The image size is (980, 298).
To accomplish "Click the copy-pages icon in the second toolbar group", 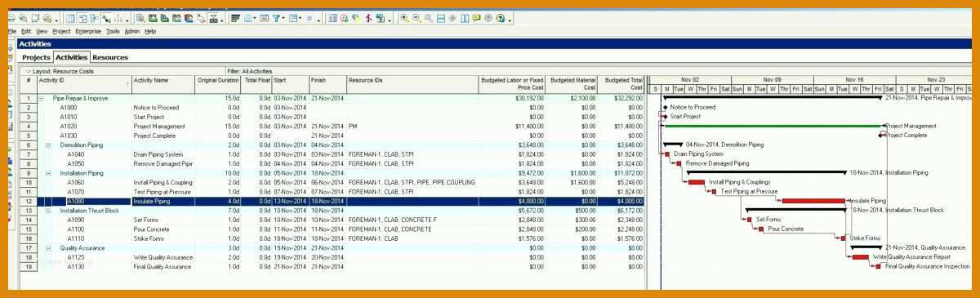I will [140, 17].
